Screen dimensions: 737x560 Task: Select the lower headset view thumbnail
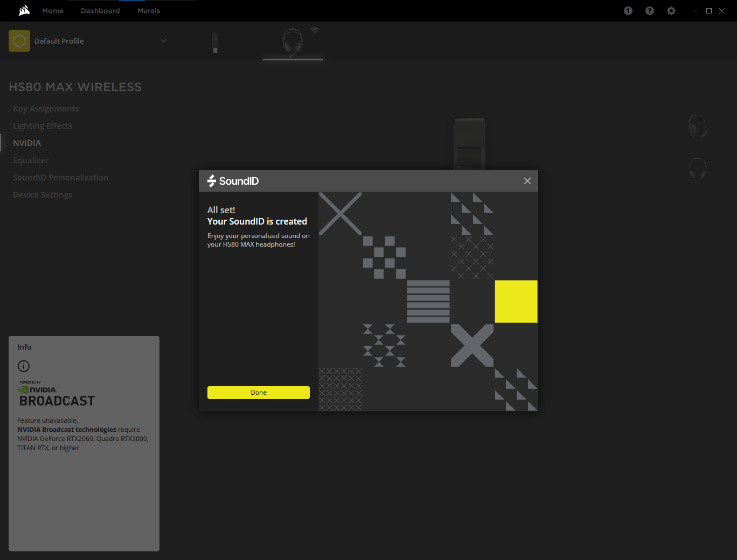(x=698, y=169)
